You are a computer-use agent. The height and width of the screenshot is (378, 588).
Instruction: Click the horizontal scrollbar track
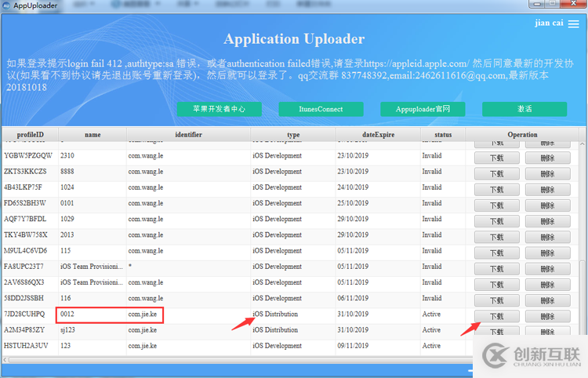pos(240,360)
